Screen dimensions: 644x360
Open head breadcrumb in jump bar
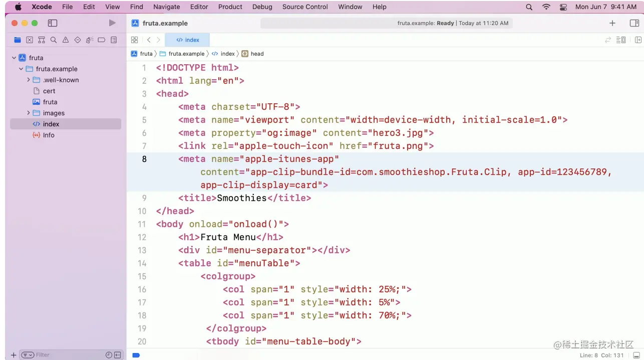pyautogui.click(x=253, y=54)
